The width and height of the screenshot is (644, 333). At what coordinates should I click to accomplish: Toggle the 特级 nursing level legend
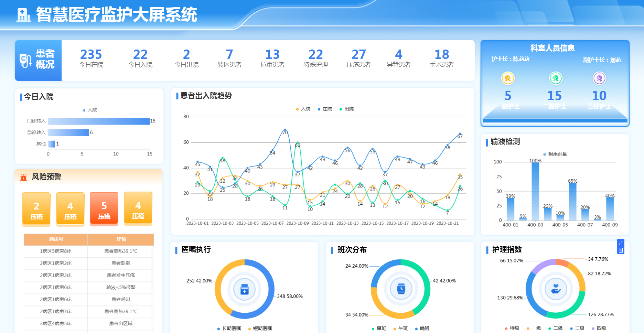512,328
